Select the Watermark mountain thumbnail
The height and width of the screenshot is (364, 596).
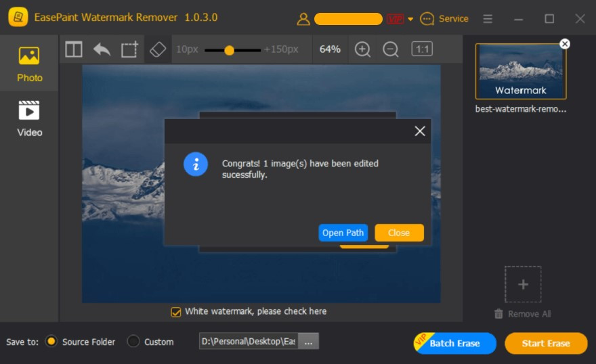[x=521, y=71]
